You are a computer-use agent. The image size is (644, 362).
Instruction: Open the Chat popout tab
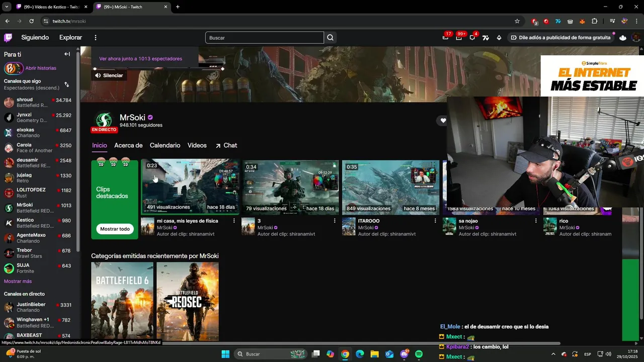[226, 145]
